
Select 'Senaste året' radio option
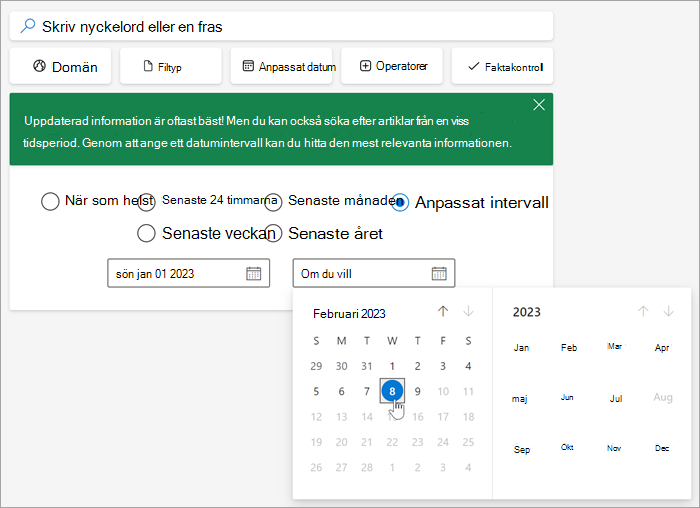(273, 233)
